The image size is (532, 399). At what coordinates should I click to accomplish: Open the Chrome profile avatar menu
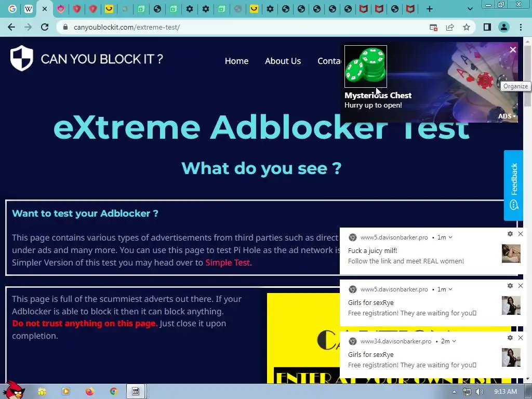point(504,27)
